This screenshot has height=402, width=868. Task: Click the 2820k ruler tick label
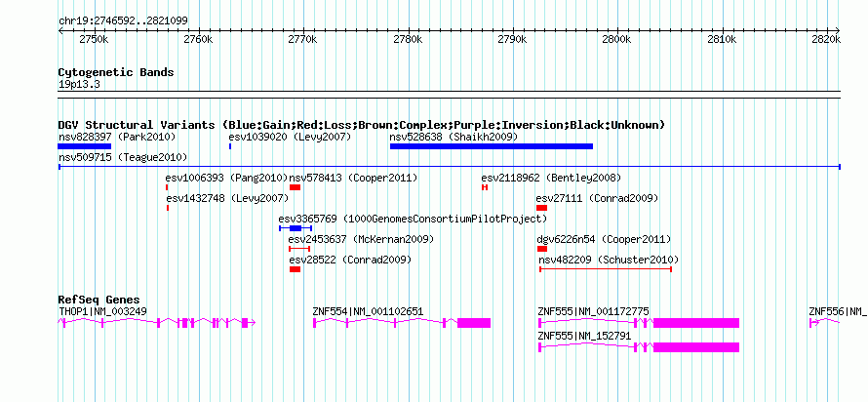pyautogui.click(x=826, y=40)
